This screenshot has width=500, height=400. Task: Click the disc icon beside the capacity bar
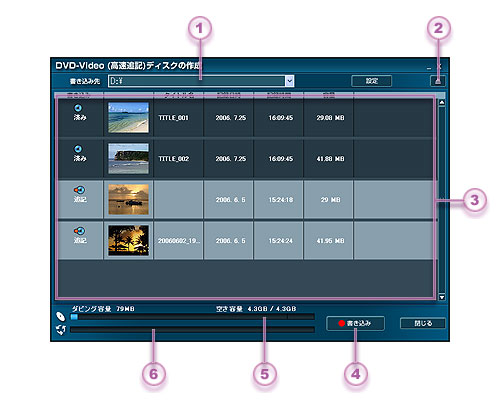pos(61,316)
